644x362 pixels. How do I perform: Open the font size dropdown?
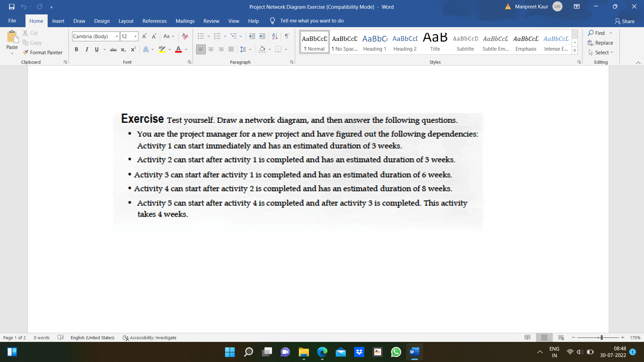click(x=135, y=36)
